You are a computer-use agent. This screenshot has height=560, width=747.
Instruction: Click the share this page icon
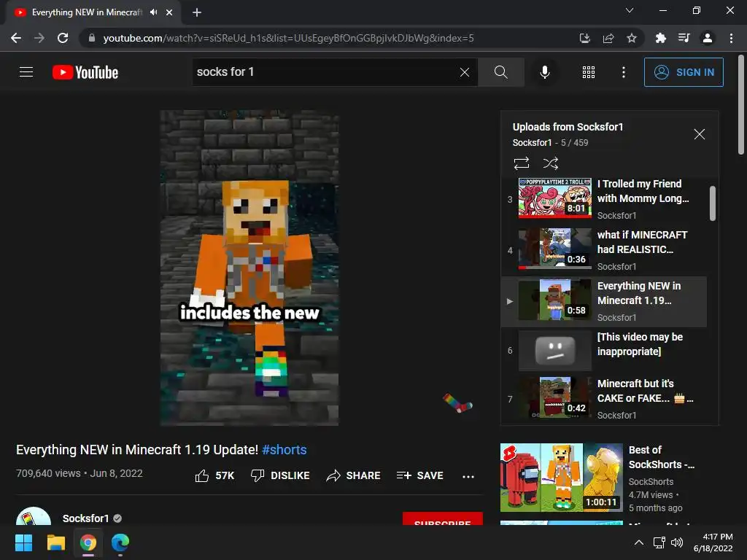click(608, 38)
